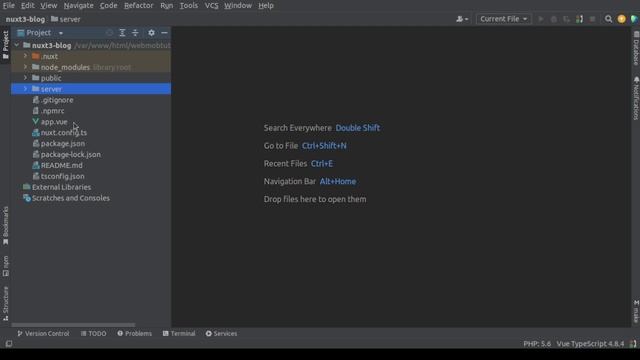Collapse the nuxt3-blog root folder
The width and height of the screenshot is (640, 360).
pos(17,45)
